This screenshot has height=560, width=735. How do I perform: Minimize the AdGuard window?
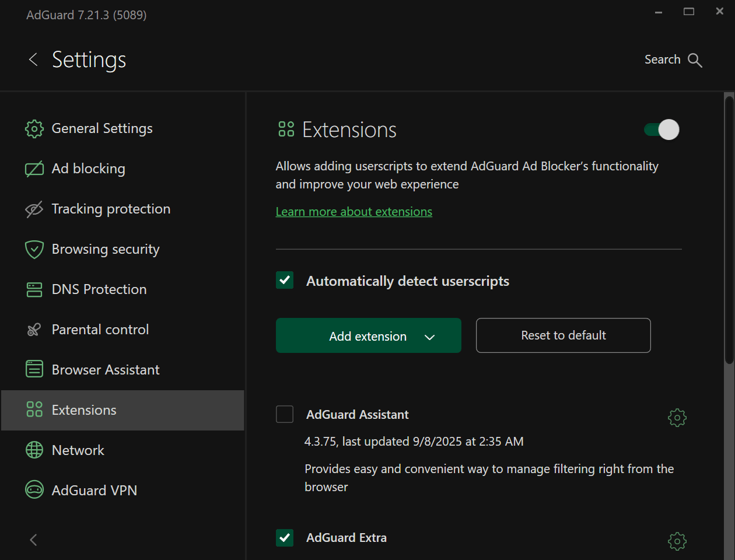pyautogui.click(x=659, y=12)
